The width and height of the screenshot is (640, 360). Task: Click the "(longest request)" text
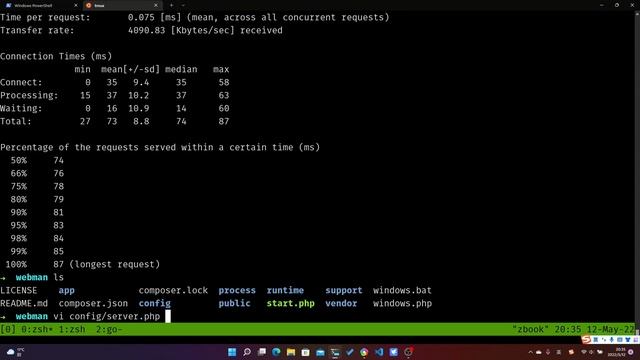tap(115, 264)
